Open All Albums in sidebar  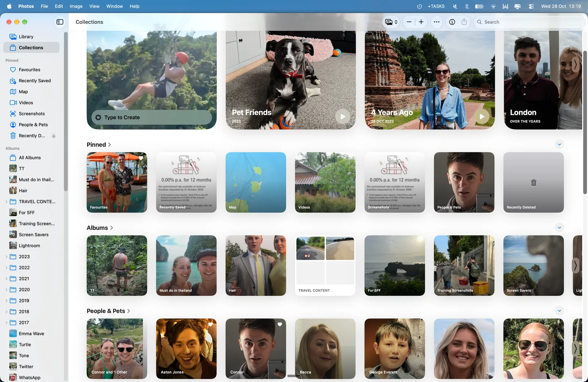point(31,158)
